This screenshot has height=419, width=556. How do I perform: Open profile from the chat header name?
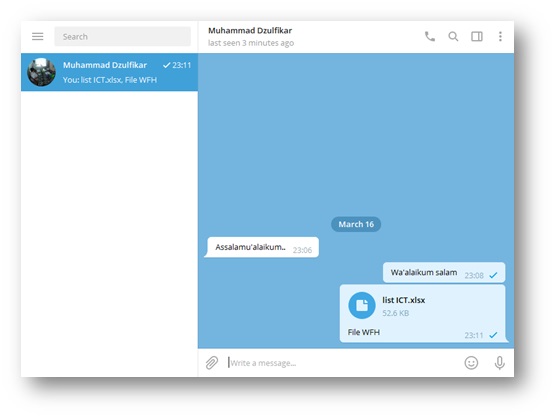pos(250,30)
